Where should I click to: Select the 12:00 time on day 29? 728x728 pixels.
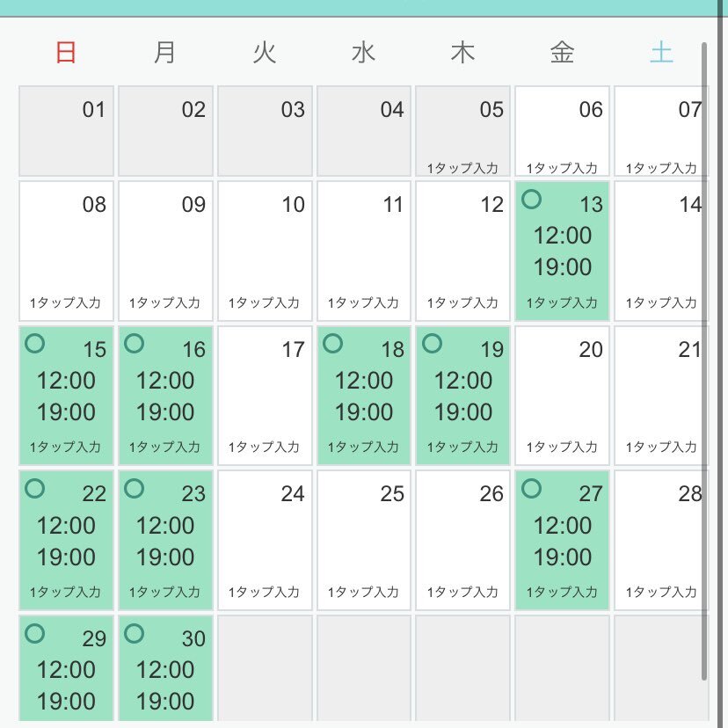coord(66,670)
